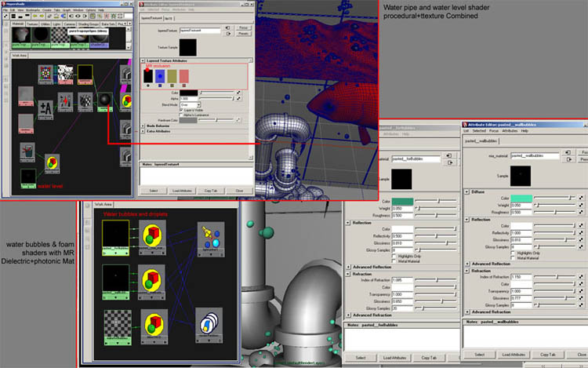Select shading group node beside yellow-outlined swatch

[x=152, y=238]
